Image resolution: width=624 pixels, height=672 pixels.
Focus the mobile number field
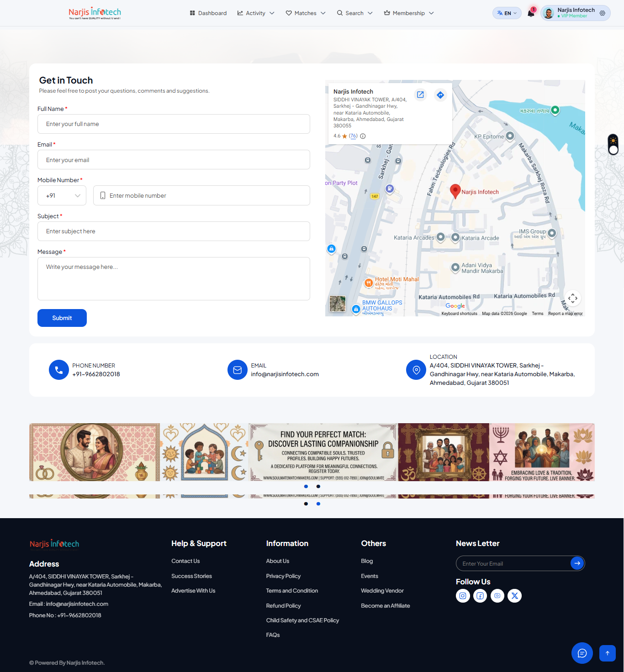201,195
